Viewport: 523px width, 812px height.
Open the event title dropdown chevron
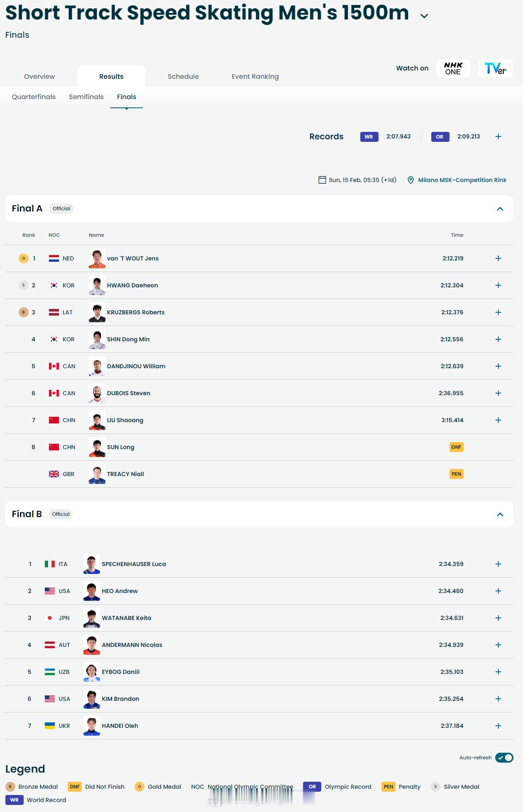click(424, 16)
